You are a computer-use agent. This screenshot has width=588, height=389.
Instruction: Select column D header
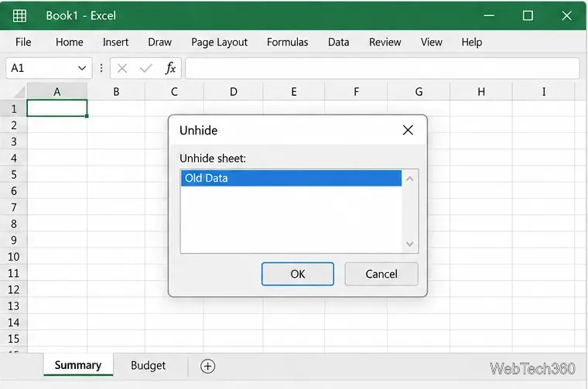tap(234, 92)
